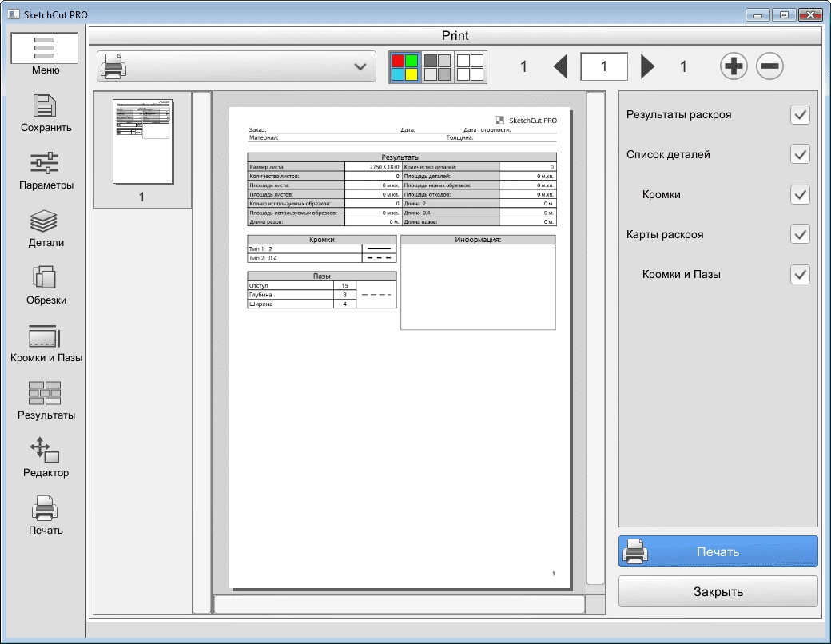Image resolution: width=831 pixels, height=644 pixels.
Task: Click the Сохранить floppy disk icon
Action: tap(45, 105)
